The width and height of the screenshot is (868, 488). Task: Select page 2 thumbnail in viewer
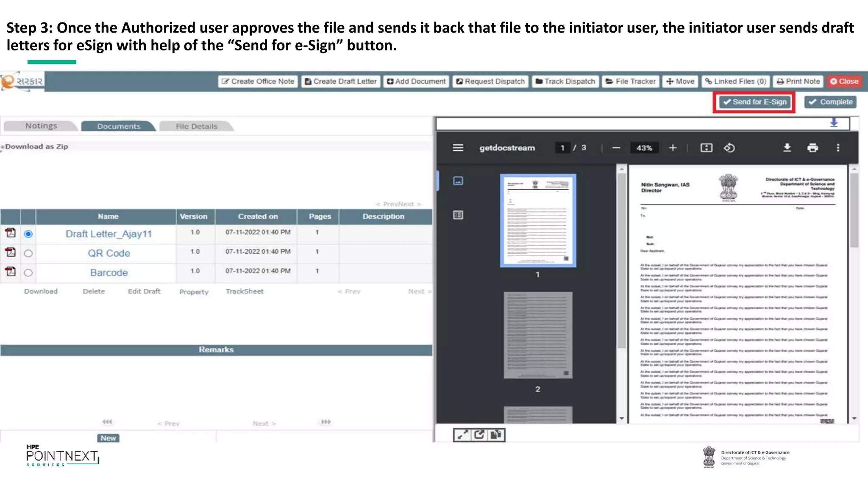point(537,335)
